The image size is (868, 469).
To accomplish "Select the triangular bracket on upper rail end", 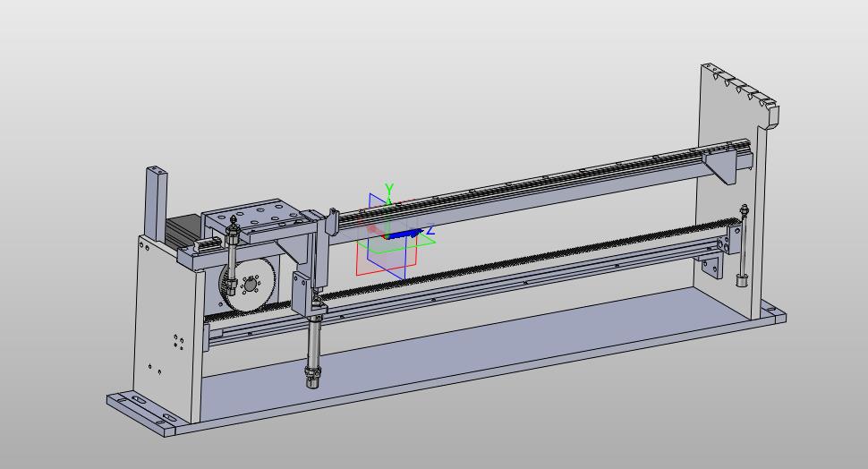I will pyautogui.click(x=722, y=166).
